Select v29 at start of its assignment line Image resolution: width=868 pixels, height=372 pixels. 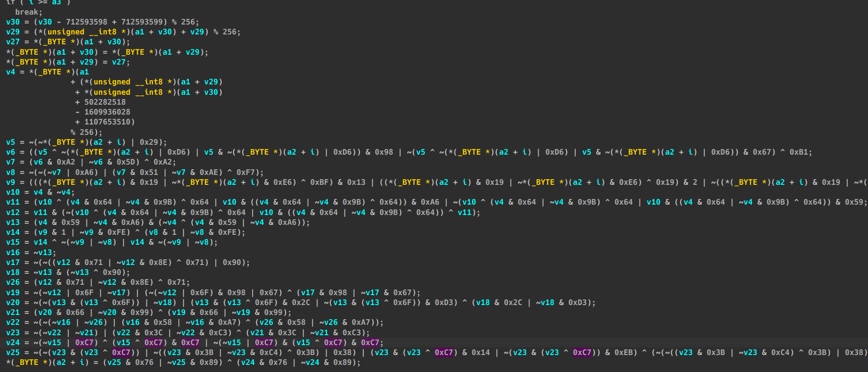click(x=13, y=32)
